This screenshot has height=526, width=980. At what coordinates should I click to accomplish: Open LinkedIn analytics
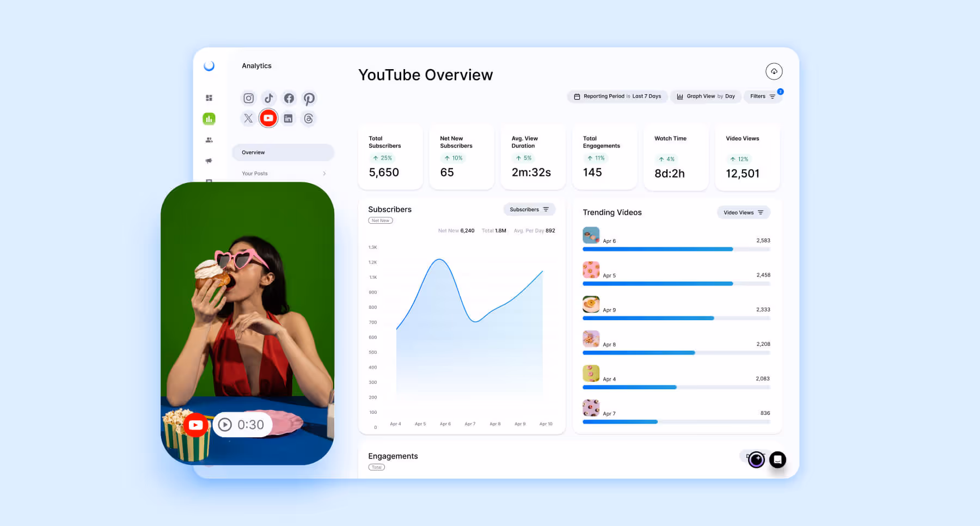pyautogui.click(x=289, y=118)
